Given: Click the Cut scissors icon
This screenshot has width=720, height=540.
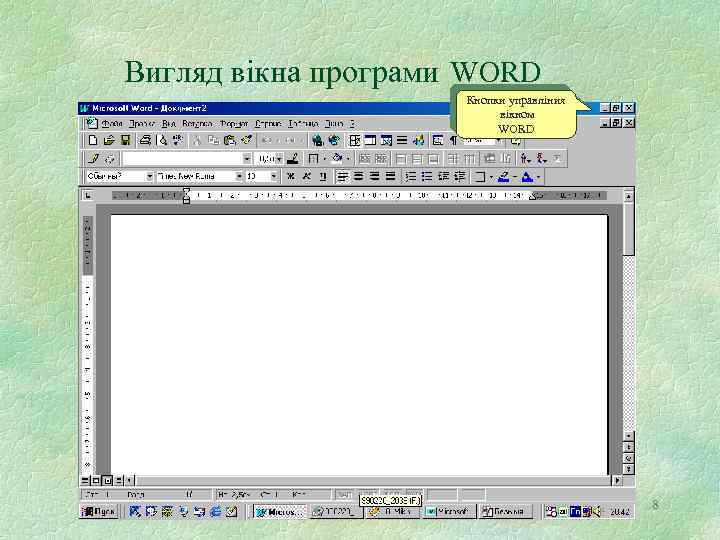Looking at the screenshot, I should tap(197, 140).
